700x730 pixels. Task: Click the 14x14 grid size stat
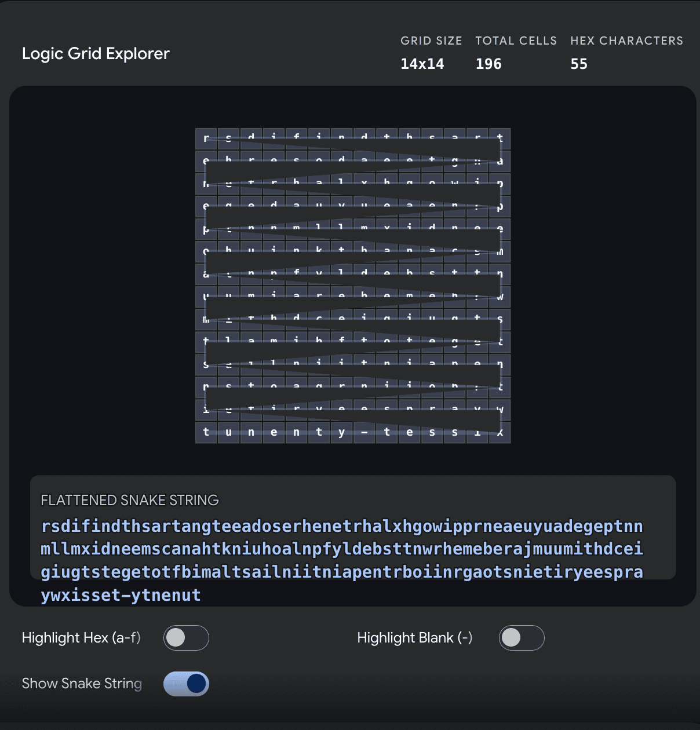[x=422, y=64]
